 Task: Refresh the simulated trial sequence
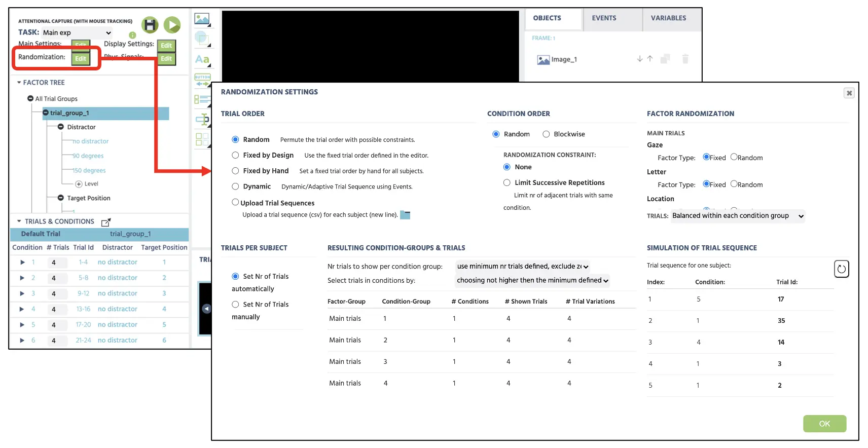pyautogui.click(x=842, y=269)
